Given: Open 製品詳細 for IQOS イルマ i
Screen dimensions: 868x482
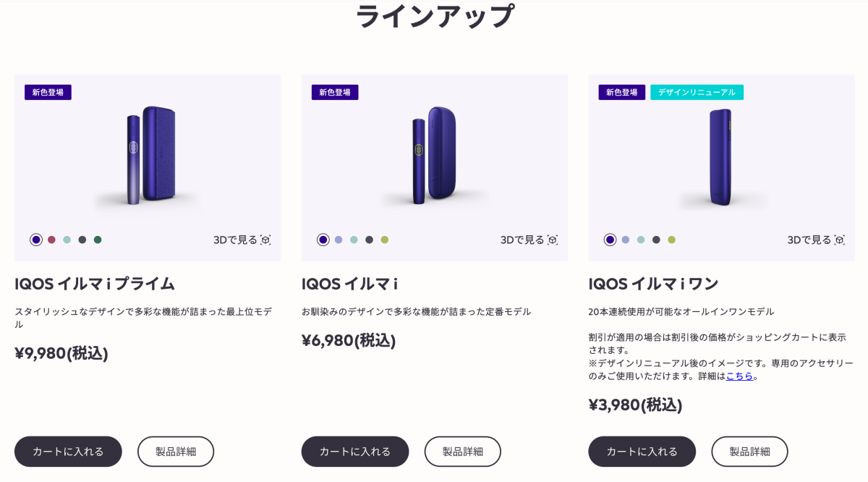Looking at the screenshot, I should pyautogui.click(x=462, y=451).
